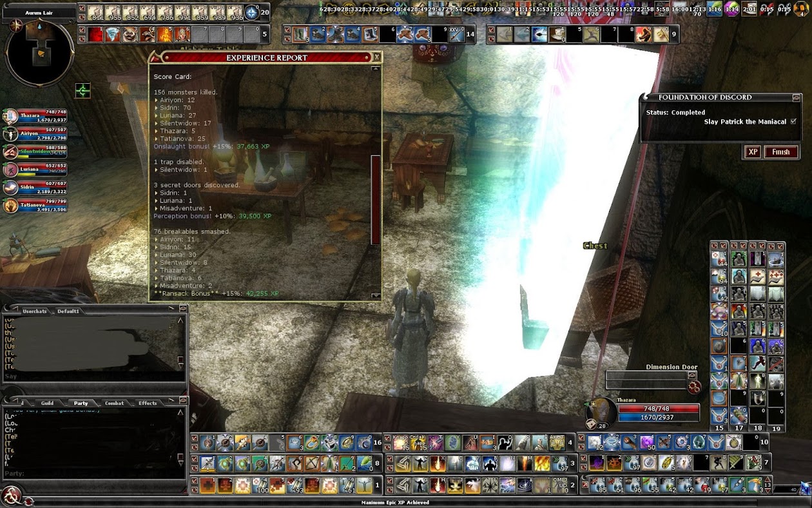
Task: Drink potion with count 94 on hotbar 15
Action: click(x=719, y=277)
